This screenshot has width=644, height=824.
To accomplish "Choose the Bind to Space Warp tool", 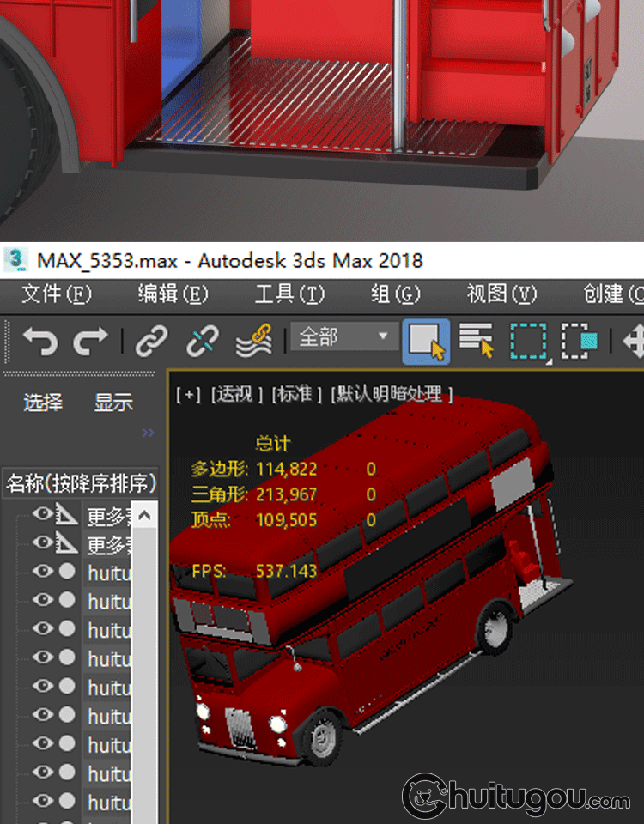I will click(254, 341).
